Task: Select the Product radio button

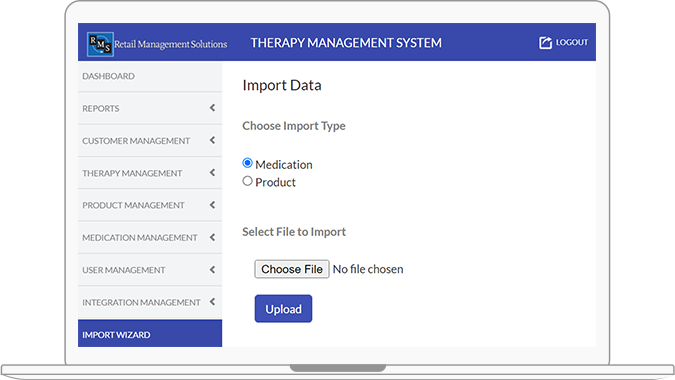Action: click(248, 181)
